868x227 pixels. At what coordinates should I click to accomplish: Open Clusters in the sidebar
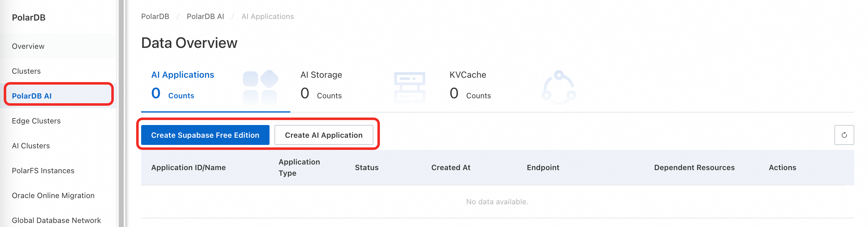coord(58,71)
